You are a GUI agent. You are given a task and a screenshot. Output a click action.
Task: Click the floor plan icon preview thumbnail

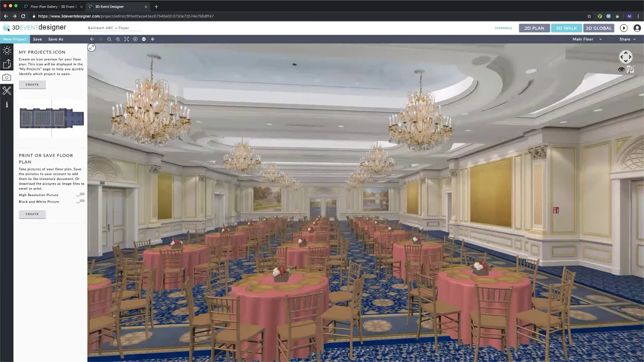click(x=51, y=119)
